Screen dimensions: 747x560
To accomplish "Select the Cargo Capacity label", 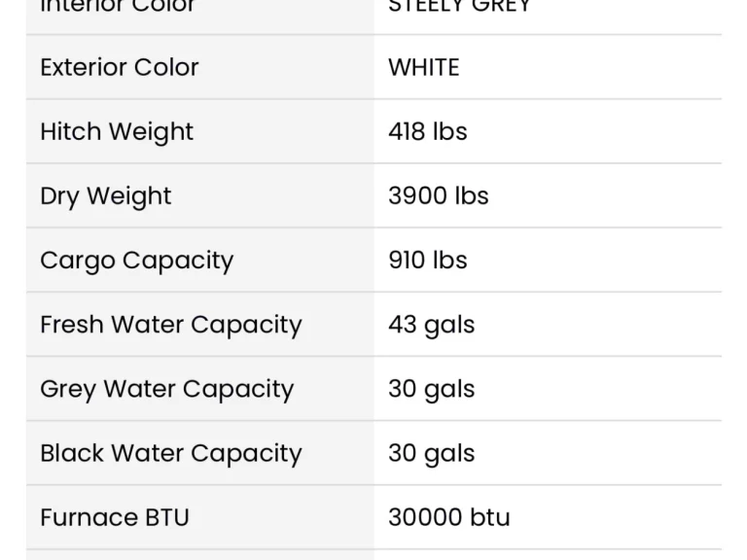I will tap(137, 261).
